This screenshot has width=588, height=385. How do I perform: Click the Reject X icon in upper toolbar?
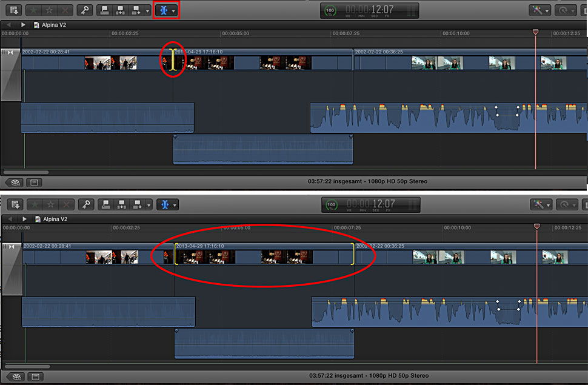[65, 10]
